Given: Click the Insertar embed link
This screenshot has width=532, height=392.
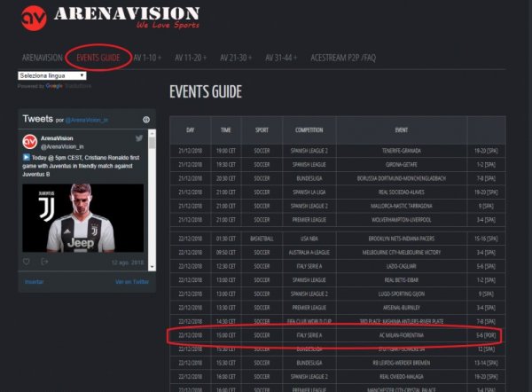Looking at the screenshot, I should pyautogui.click(x=33, y=281).
